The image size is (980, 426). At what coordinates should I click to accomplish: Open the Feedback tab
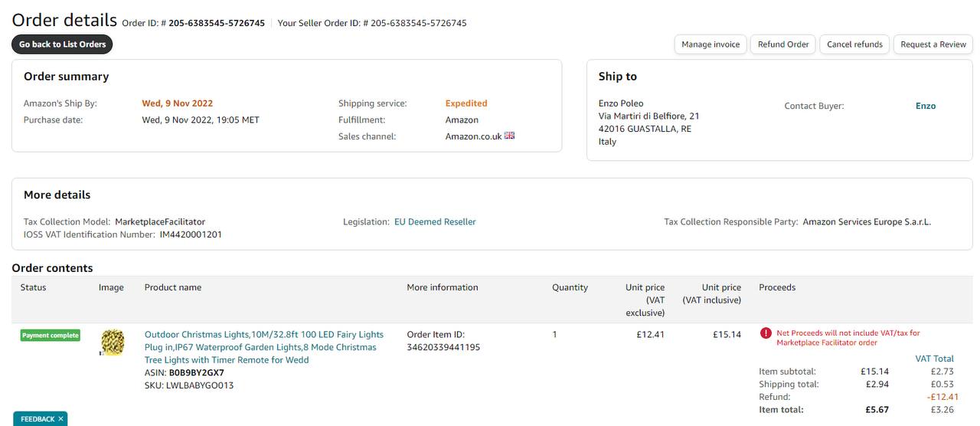click(x=37, y=419)
